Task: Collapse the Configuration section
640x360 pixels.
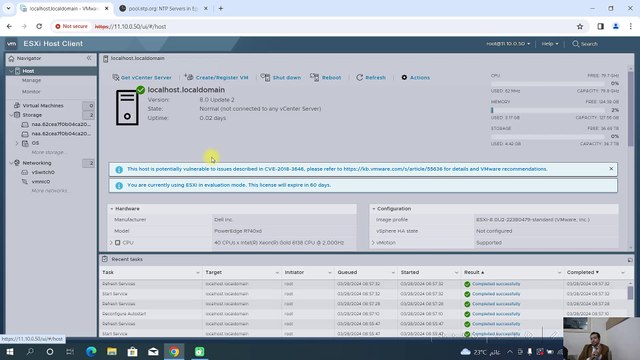Action: [x=373, y=209]
